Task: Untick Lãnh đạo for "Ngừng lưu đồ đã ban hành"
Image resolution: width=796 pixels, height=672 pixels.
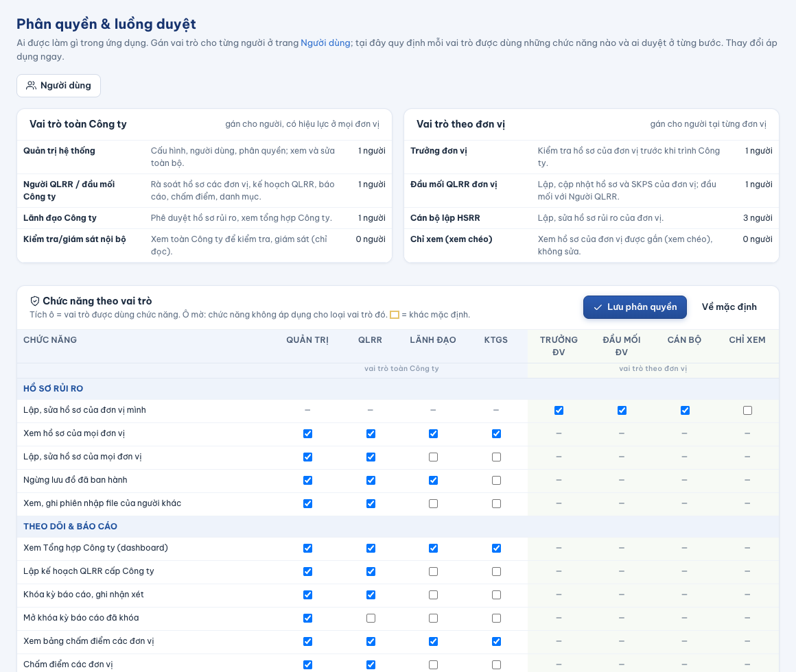Action: point(433,480)
